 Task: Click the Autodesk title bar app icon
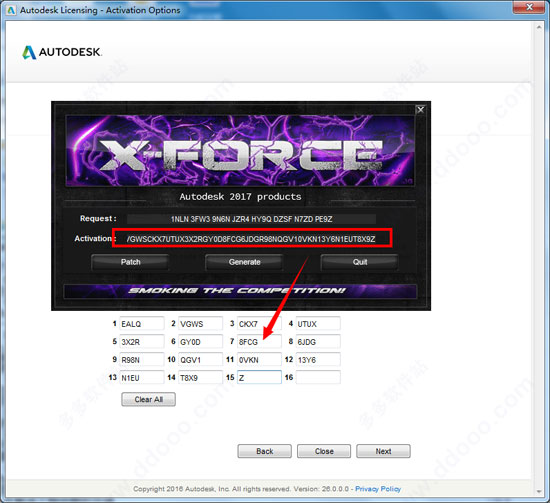(x=11, y=10)
